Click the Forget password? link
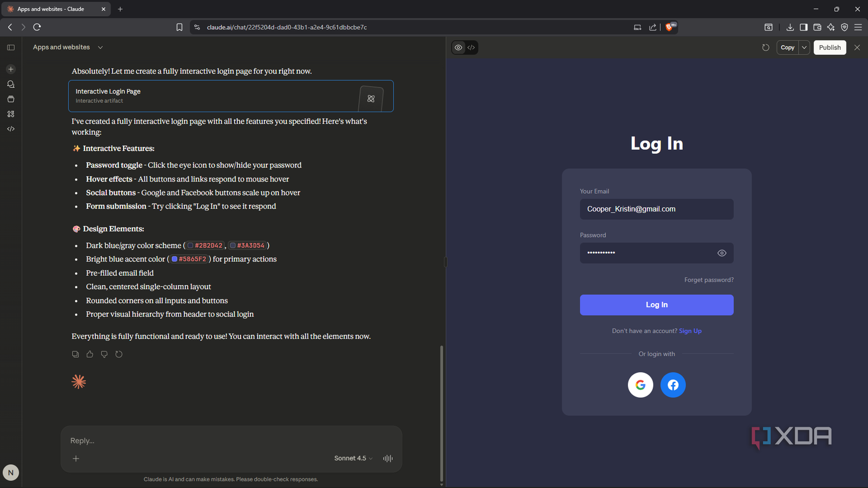The image size is (868, 488). (709, 280)
